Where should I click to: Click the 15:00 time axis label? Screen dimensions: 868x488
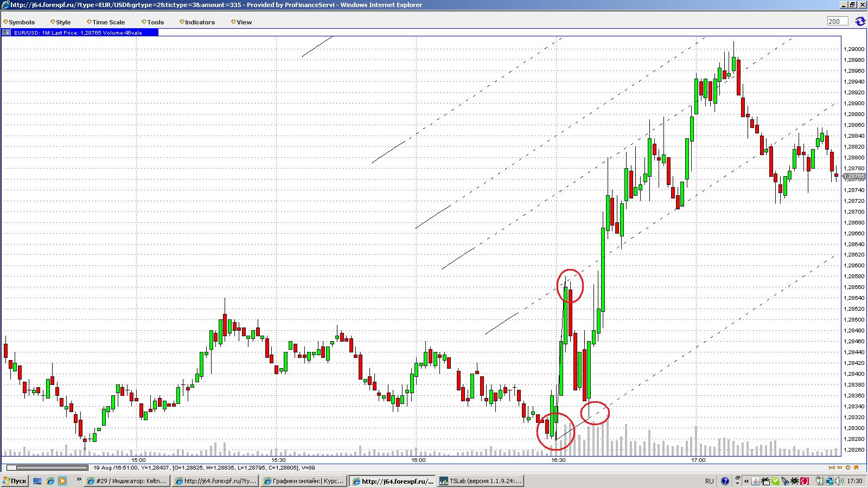click(x=138, y=460)
